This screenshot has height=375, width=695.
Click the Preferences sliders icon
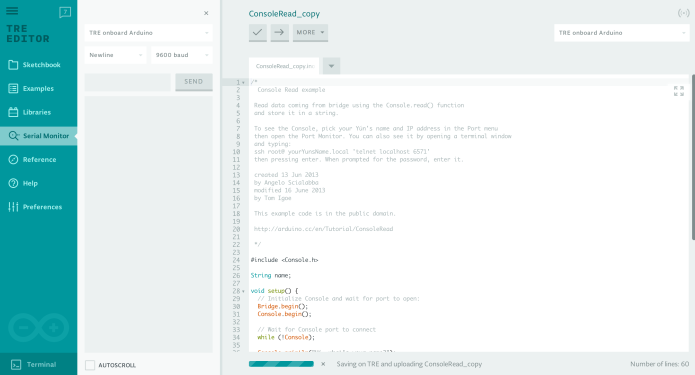coord(13,207)
